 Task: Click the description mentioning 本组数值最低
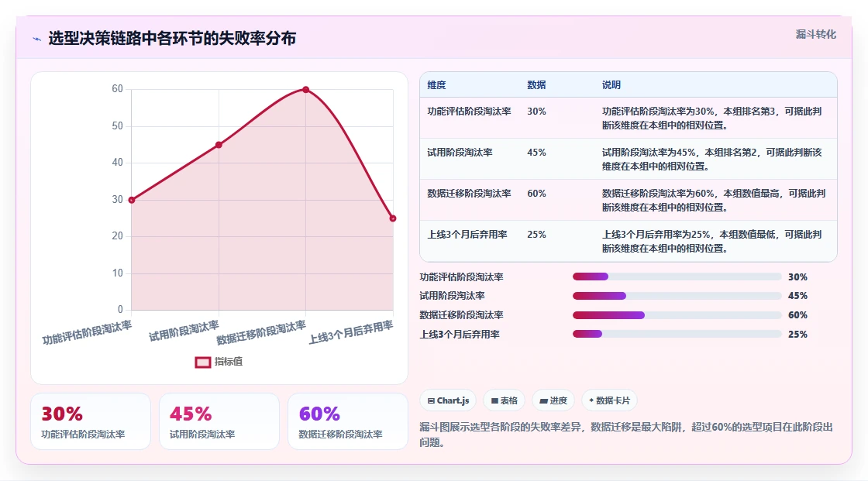[x=712, y=241]
